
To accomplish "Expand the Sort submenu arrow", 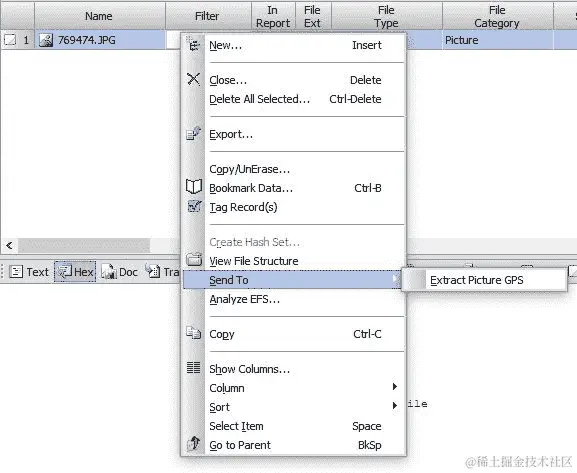I will click(x=395, y=406).
